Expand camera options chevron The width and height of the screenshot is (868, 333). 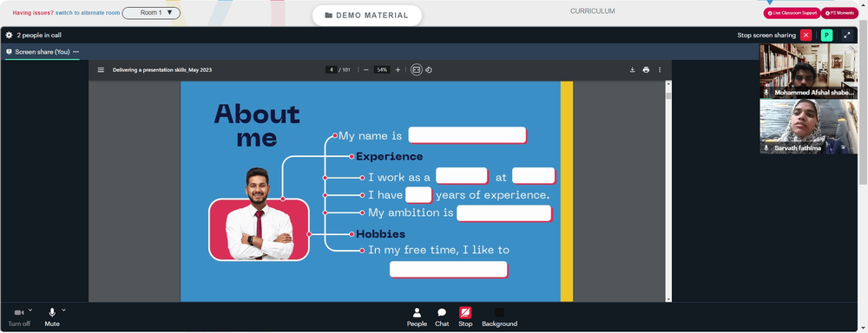click(x=30, y=310)
